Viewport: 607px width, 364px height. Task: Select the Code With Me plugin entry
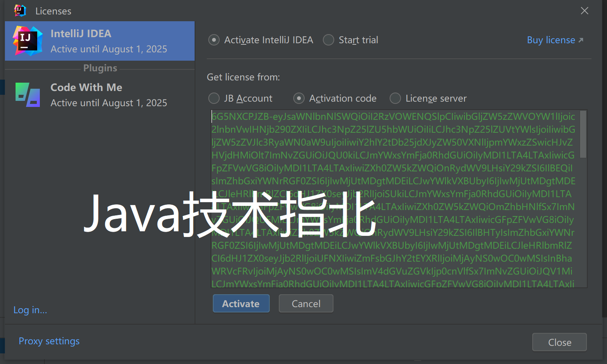[100, 95]
